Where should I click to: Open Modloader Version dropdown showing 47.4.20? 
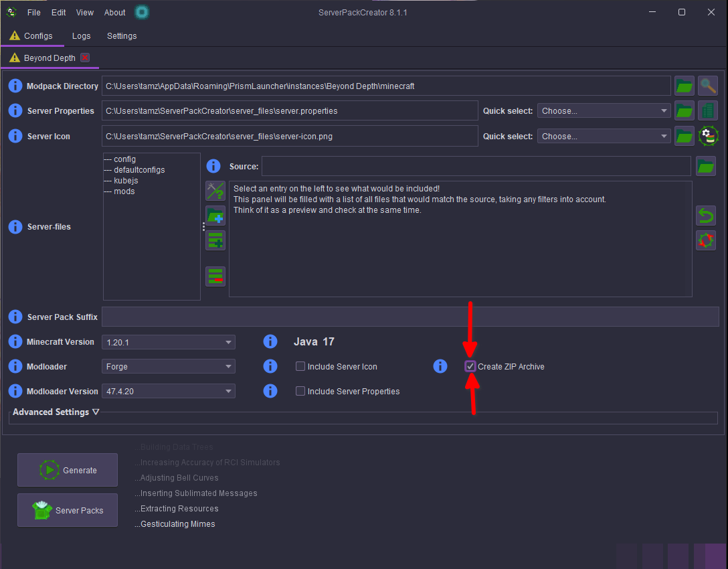click(168, 391)
